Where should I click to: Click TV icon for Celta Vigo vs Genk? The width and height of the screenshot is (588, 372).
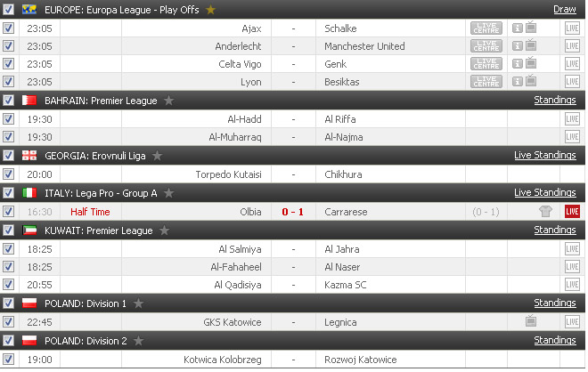coord(531,63)
